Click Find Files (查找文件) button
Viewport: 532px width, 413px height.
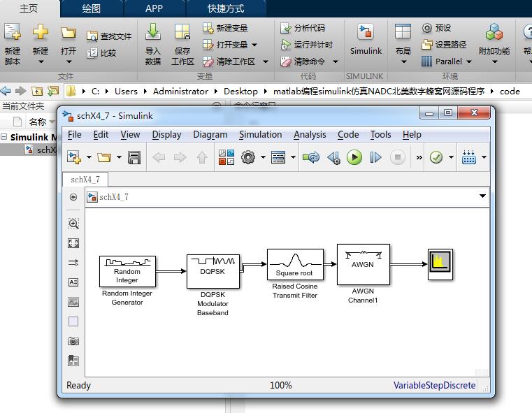click(x=109, y=36)
